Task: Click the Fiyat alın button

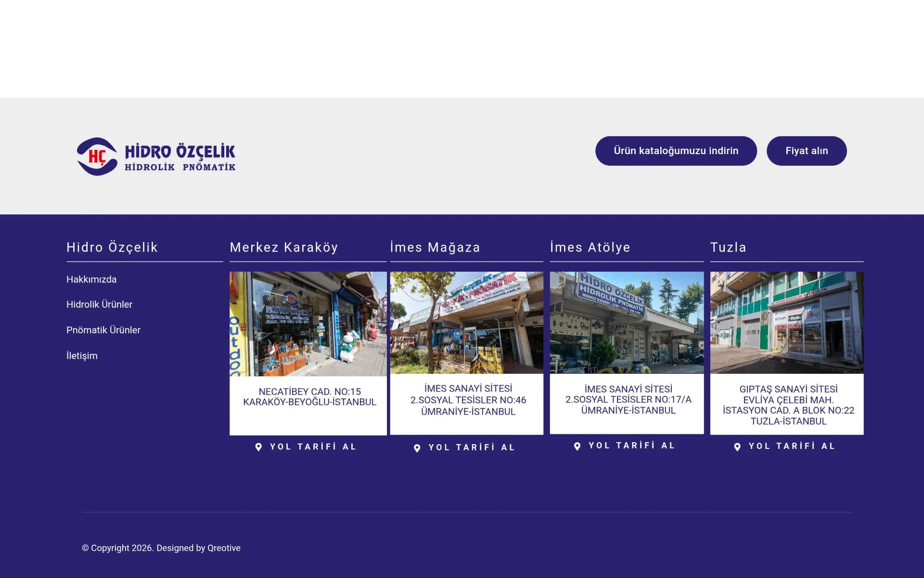Action: (x=807, y=151)
